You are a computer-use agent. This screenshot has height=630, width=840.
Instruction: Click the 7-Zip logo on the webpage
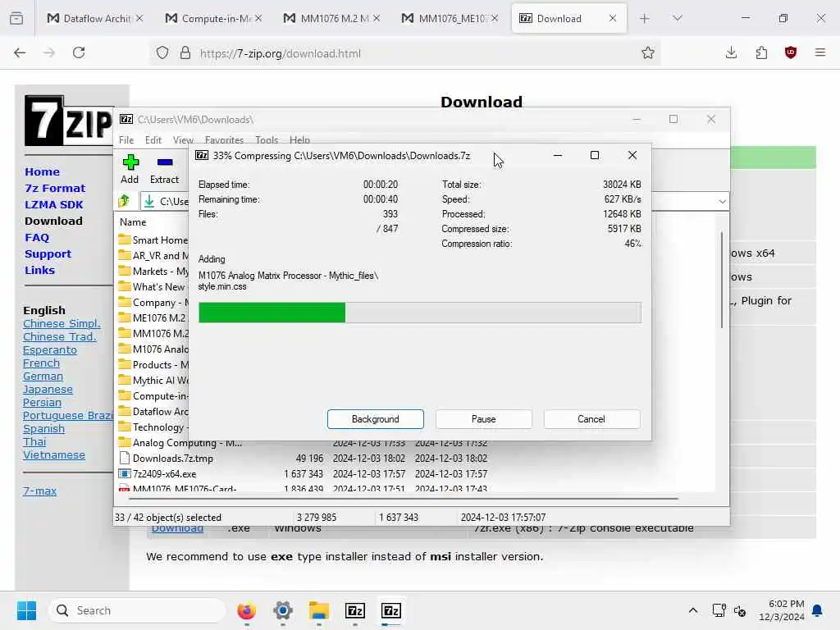pyautogui.click(x=69, y=121)
